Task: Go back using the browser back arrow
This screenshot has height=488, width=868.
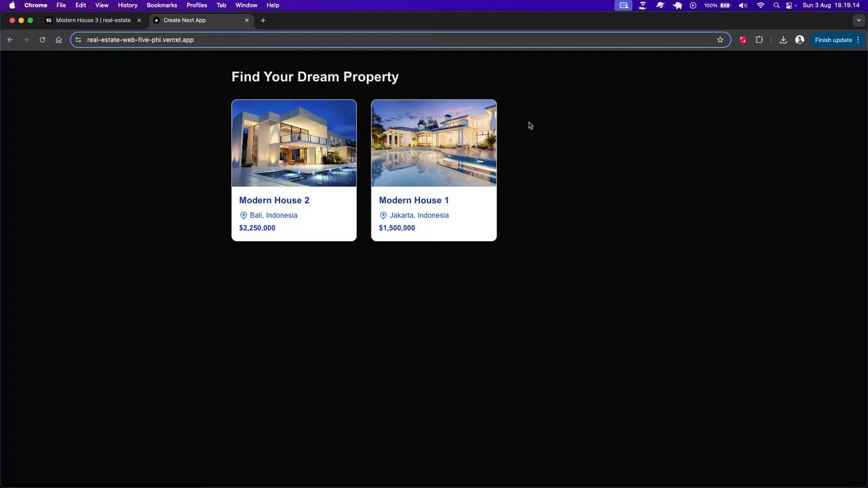Action: coord(10,40)
